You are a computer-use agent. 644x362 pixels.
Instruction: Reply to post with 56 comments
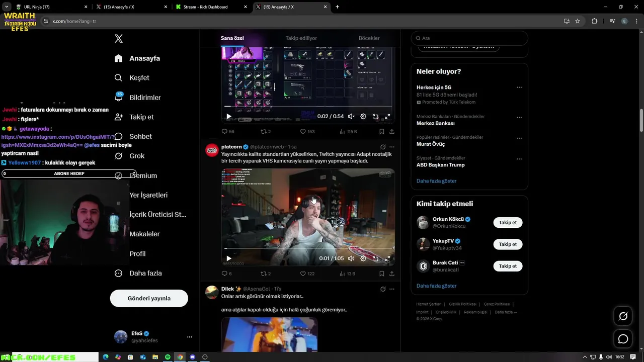coord(228,132)
